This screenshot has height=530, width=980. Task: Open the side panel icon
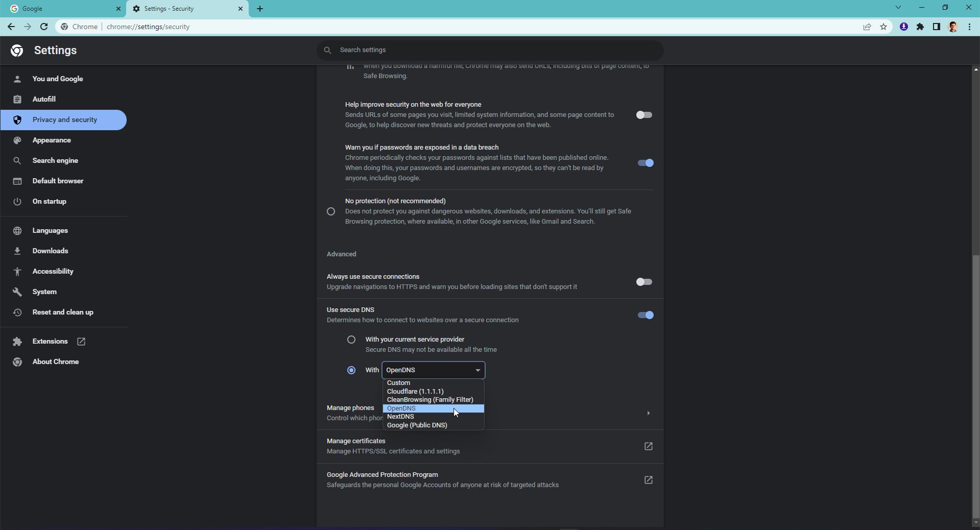tap(936, 27)
